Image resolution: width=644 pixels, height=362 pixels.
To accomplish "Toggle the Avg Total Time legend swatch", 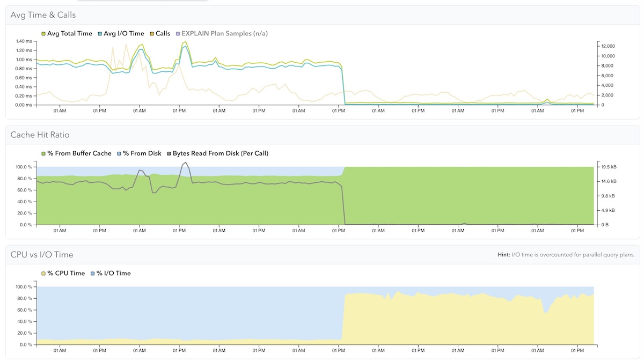I will coord(43,34).
